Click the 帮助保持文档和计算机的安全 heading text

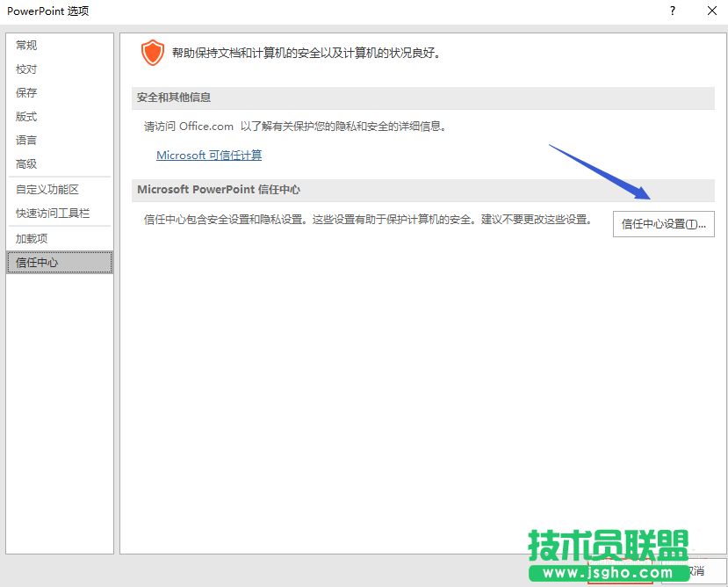click(306, 53)
